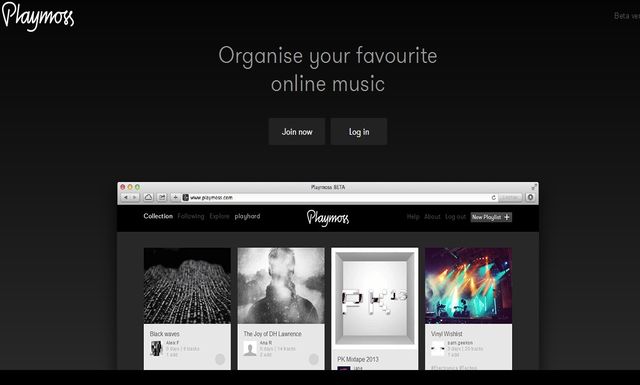Click the red close dot in mockup
This screenshot has height=385, width=640.
(x=122, y=187)
